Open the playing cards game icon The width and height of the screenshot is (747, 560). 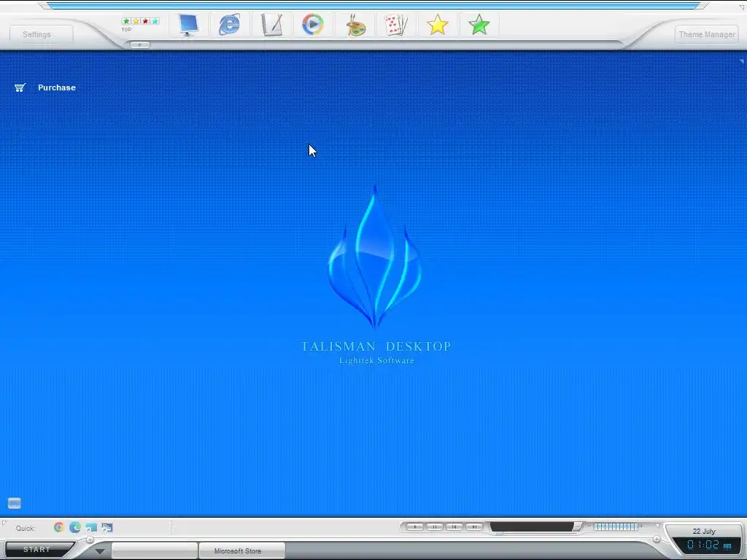click(x=396, y=25)
